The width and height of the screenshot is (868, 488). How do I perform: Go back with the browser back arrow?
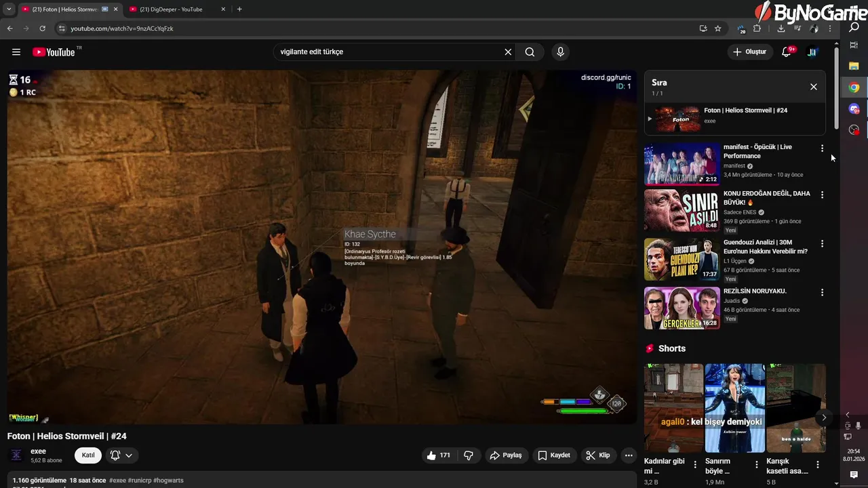pyautogui.click(x=9, y=28)
